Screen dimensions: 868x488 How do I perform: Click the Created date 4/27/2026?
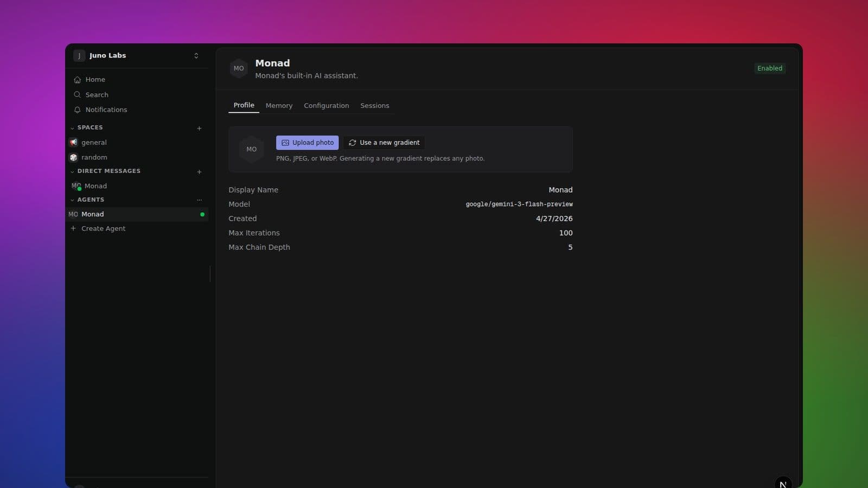tap(554, 219)
